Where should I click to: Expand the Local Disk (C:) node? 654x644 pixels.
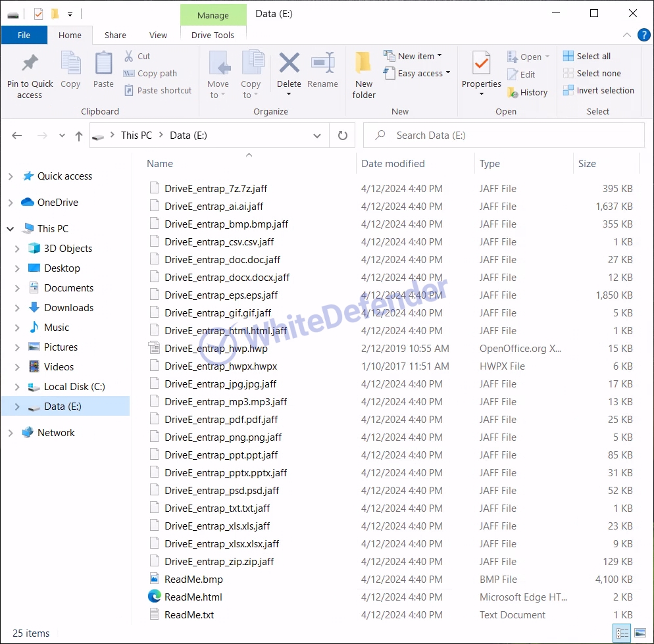coord(17,387)
